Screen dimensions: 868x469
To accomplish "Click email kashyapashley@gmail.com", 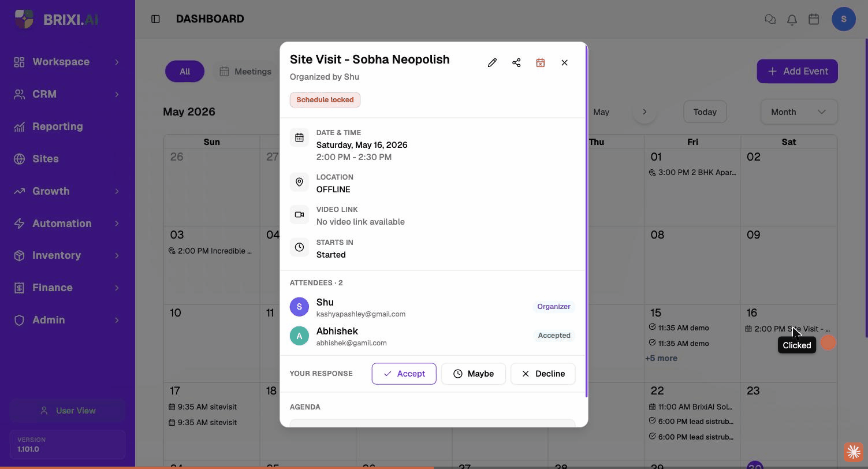I will [x=361, y=314].
